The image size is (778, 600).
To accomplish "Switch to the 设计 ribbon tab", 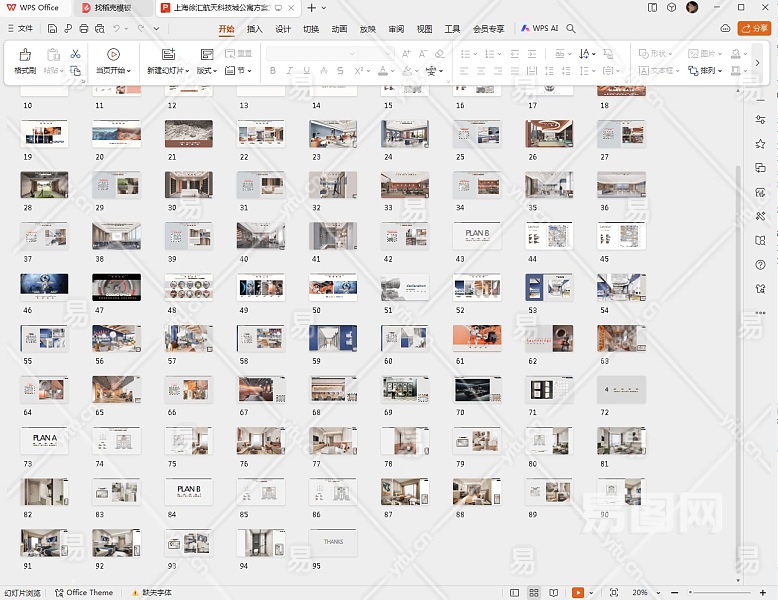I will click(283, 29).
